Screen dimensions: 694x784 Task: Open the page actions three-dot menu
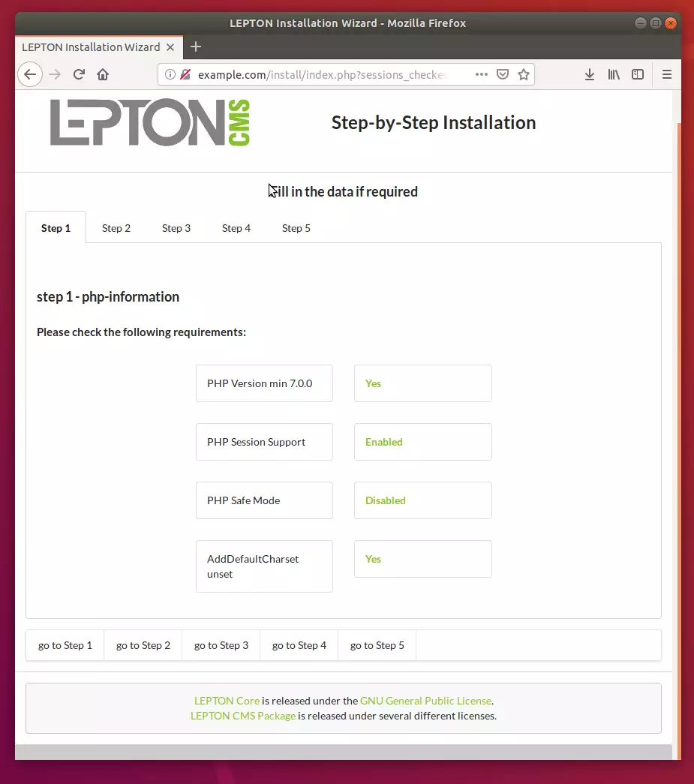[482, 74]
